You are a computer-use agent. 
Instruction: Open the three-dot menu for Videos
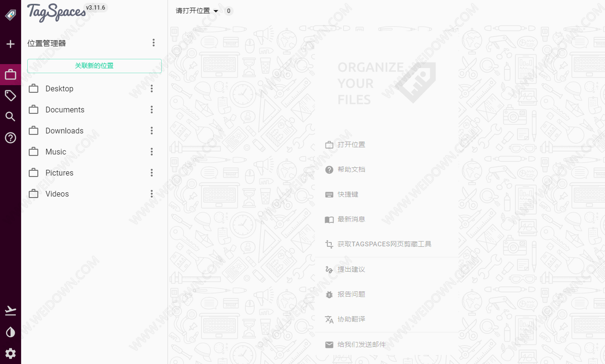point(152,194)
